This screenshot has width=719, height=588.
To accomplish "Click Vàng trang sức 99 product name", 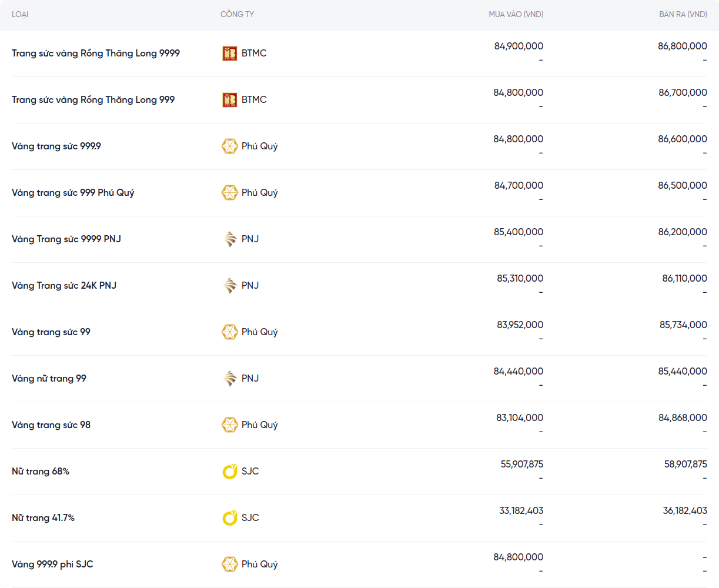I will (x=51, y=332).
